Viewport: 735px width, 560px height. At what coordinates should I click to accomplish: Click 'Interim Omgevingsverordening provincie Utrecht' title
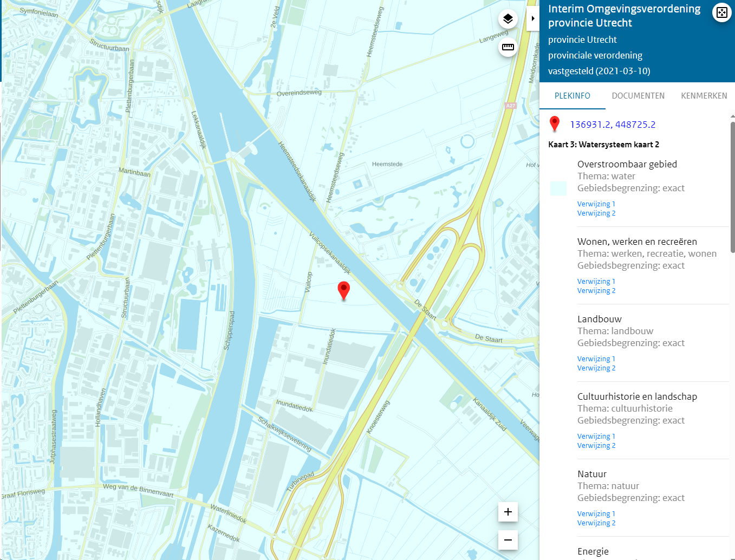click(624, 16)
